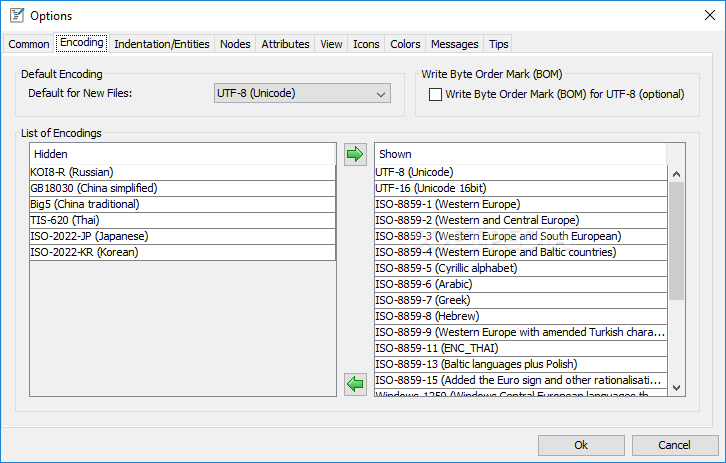Image resolution: width=726 pixels, height=463 pixels.
Task: Enable Write Byte Order Mark for UTF-8
Action: tap(435, 94)
